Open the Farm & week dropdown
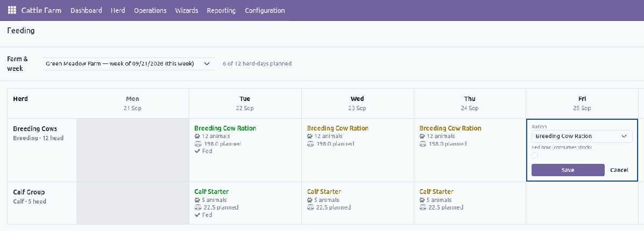The image size is (644, 231). coord(128,63)
